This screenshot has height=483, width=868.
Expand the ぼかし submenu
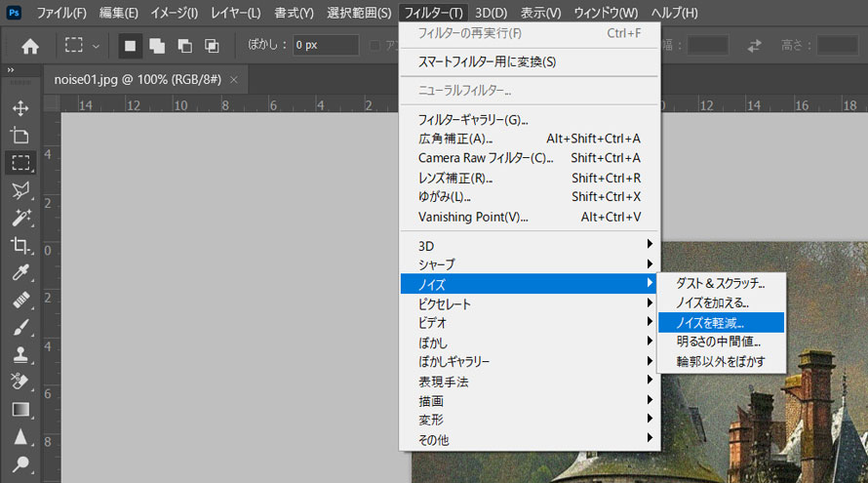[530, 342]
